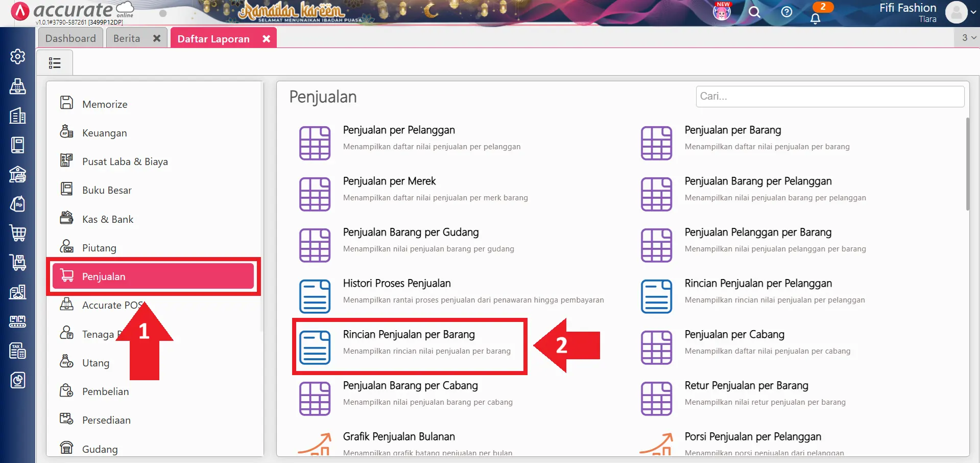Open the TAX report icon in sidebar
Image resolution: width=980 pixels, height=463 pixels.
point(17,351)
